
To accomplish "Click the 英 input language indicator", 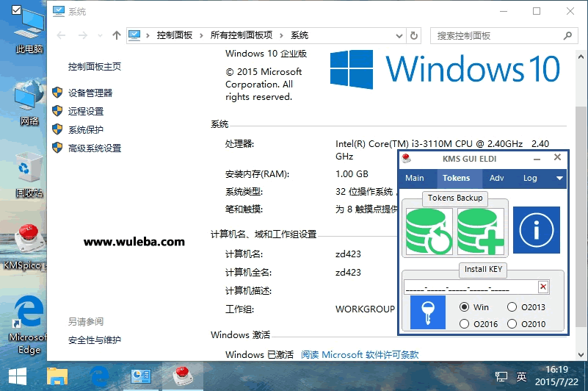I will pos(522,376).
